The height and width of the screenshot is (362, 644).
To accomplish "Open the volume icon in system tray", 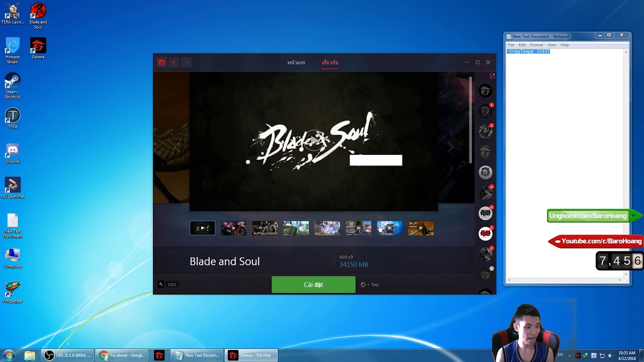I will (610, 355).
